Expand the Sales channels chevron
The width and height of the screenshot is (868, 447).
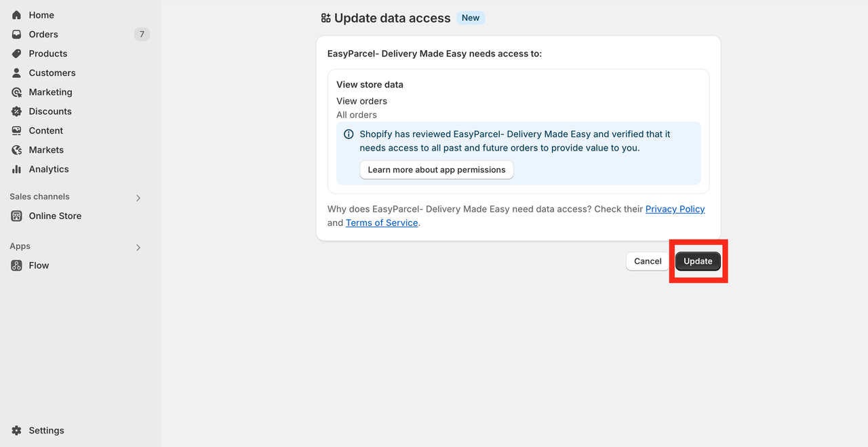tap(138, 198)
